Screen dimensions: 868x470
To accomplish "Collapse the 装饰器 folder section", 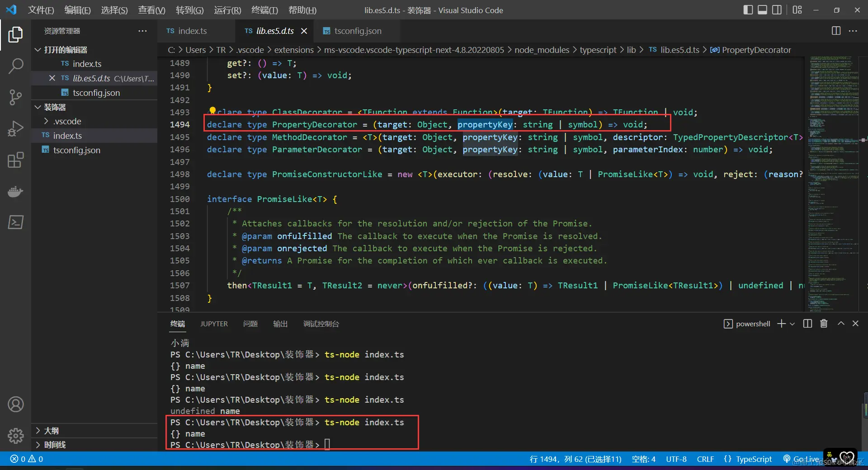I will 94,107.
